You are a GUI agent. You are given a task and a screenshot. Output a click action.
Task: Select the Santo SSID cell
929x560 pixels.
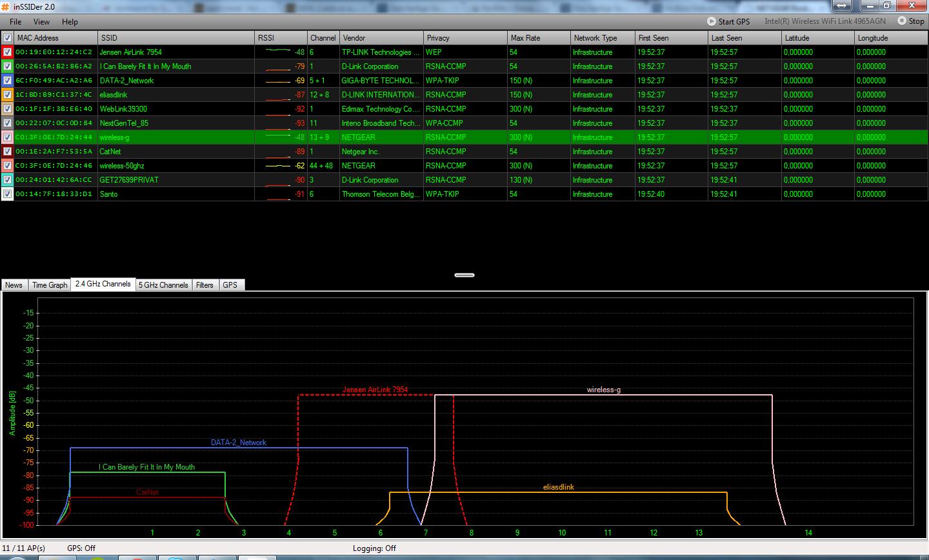(176, 194)
